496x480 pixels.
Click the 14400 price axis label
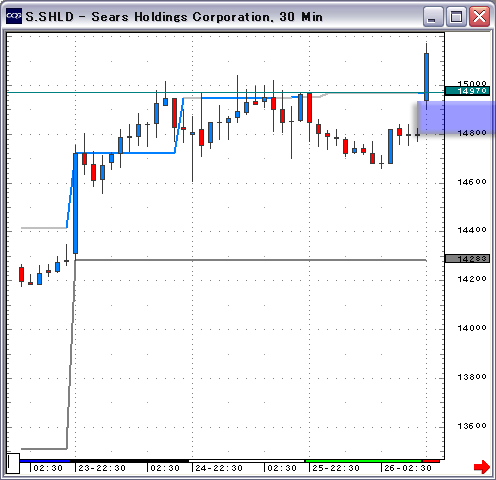472,230
